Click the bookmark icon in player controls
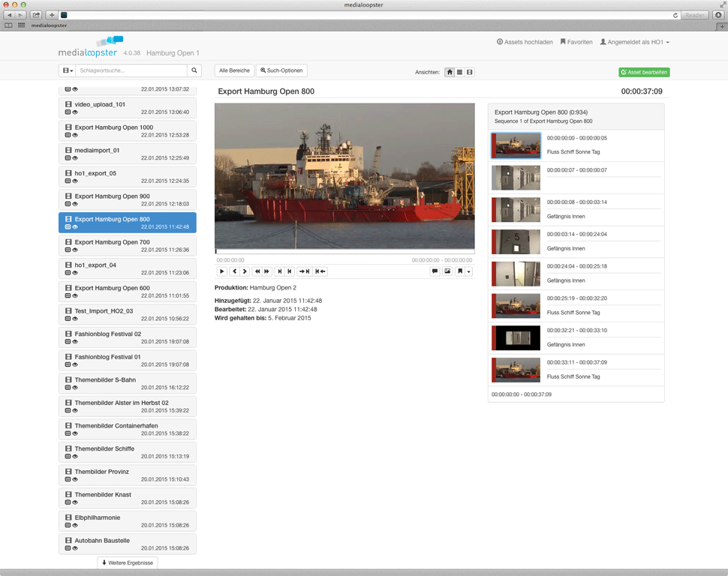Screen dimensions: 728x576 point(460,271)
